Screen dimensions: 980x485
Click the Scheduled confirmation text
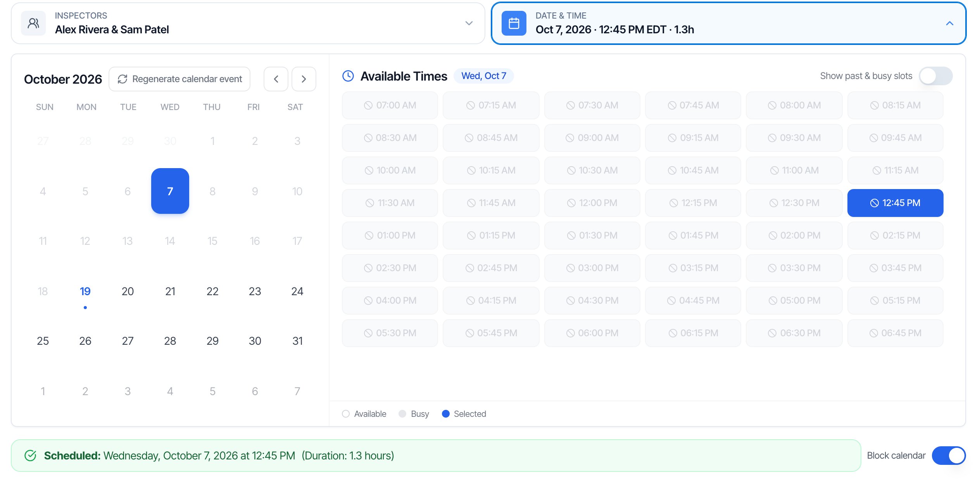pyautogui.click(x=219, y=456)
